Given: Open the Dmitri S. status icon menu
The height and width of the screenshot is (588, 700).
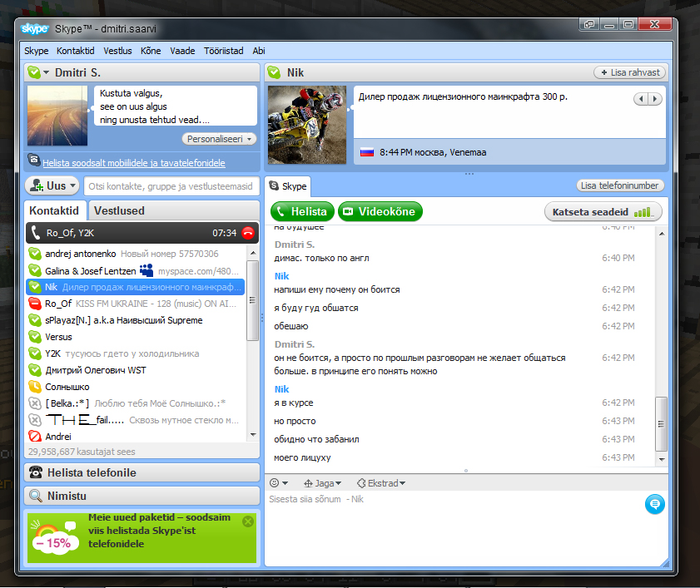Looking at the screenshot, I should [37, 72].
